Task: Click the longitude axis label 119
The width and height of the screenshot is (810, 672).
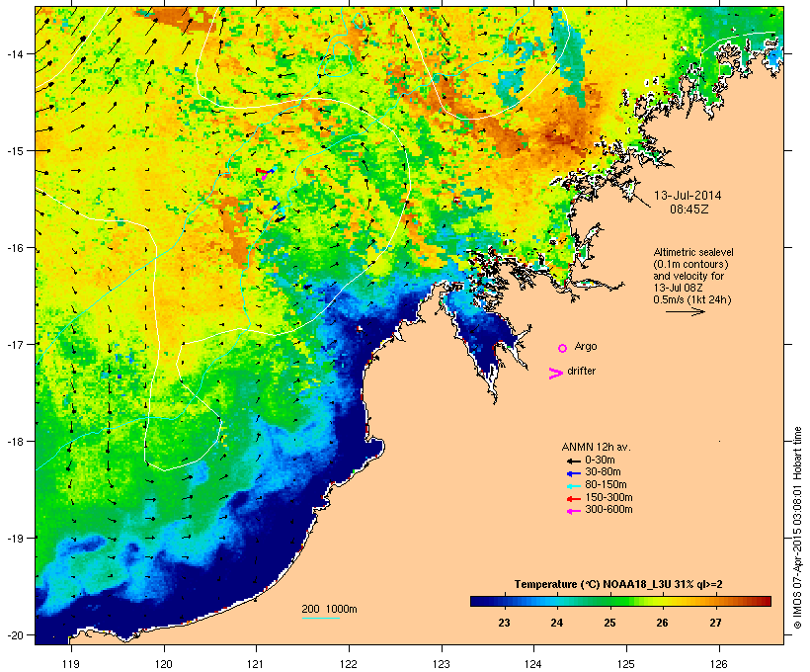Action: (x=71, y=664)
